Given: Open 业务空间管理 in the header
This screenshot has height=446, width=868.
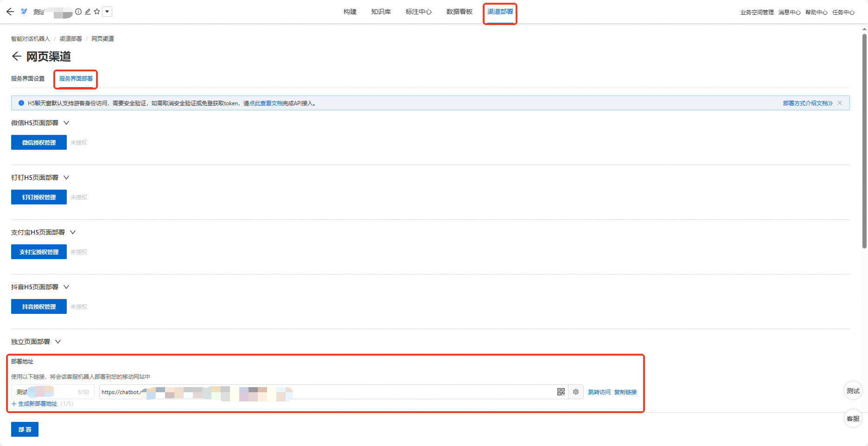Looking at the screenshot, I should point(757,13).
